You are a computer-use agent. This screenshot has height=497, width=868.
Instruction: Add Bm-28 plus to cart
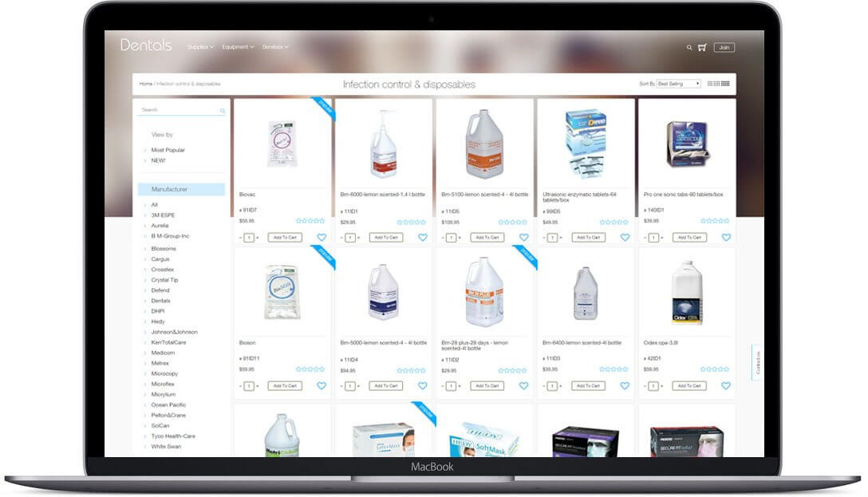(487, 386)
